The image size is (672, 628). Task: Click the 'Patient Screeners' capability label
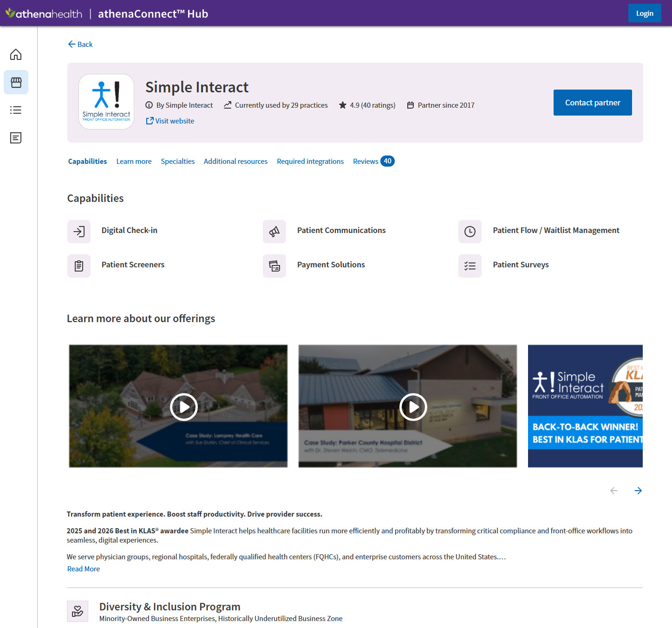[133, 265]
